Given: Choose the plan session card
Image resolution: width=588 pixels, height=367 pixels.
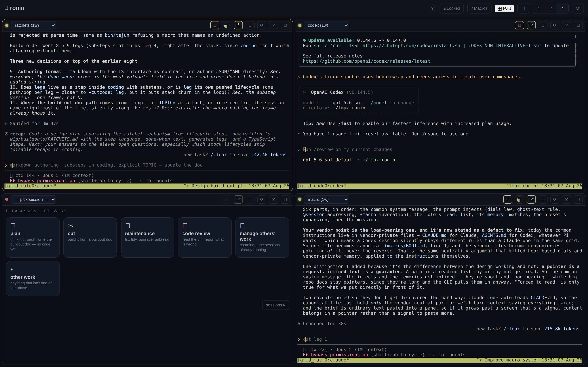Looking at the screenshot, I should point(33,237).
